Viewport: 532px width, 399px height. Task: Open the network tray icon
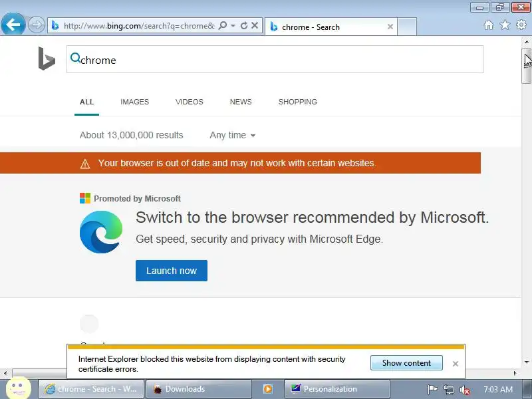coord(449,390)
